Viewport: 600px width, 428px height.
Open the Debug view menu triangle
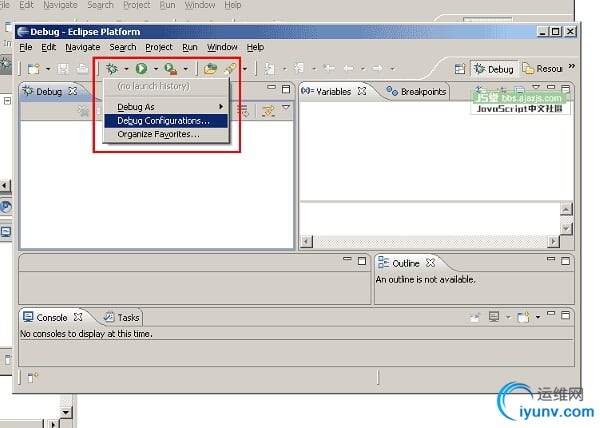[286, 107]
